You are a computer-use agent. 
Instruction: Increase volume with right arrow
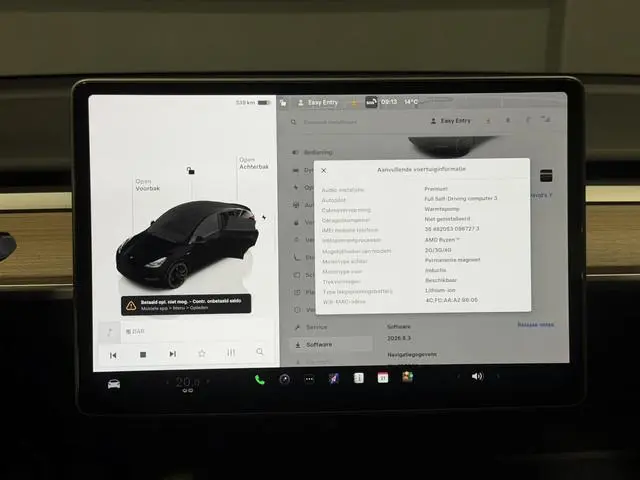click(x=498, y=376)
